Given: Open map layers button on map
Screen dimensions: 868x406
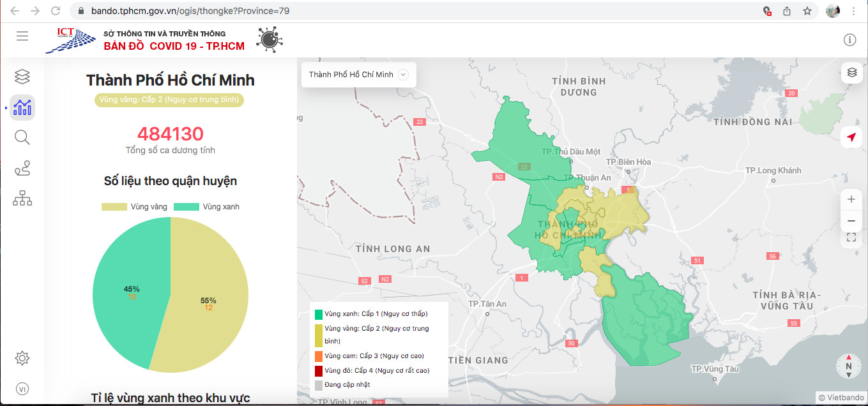Looking at the screenshot, I should tap(851, 72).
